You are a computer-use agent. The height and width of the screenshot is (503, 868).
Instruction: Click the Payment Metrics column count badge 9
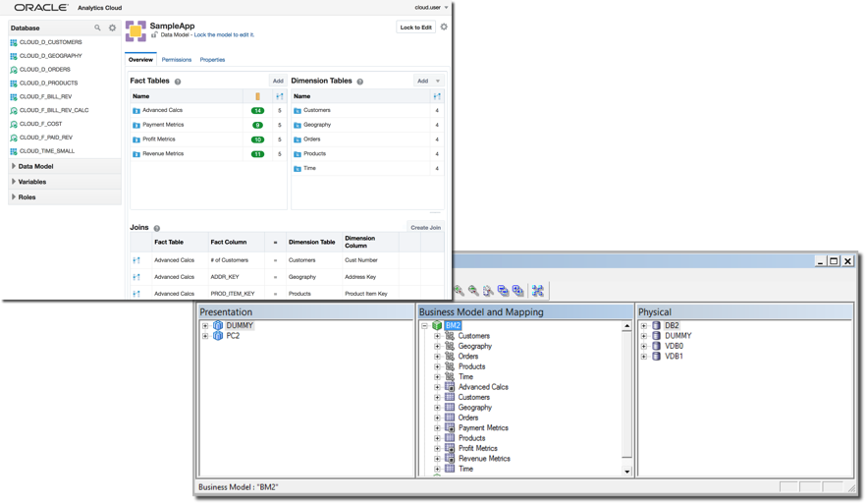click(x=257, y=125)
